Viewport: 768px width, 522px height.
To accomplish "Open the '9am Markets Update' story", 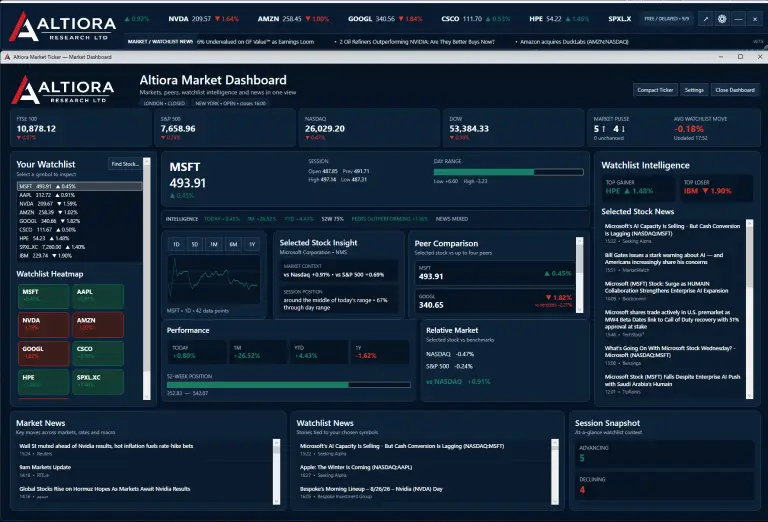I will 45,467.
